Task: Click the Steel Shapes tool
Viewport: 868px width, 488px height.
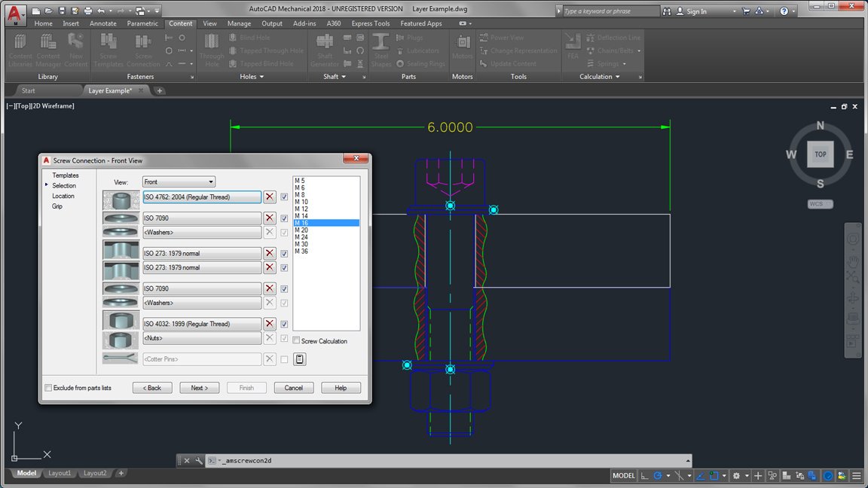Action: pyautogui.click(x=381, y=49)
